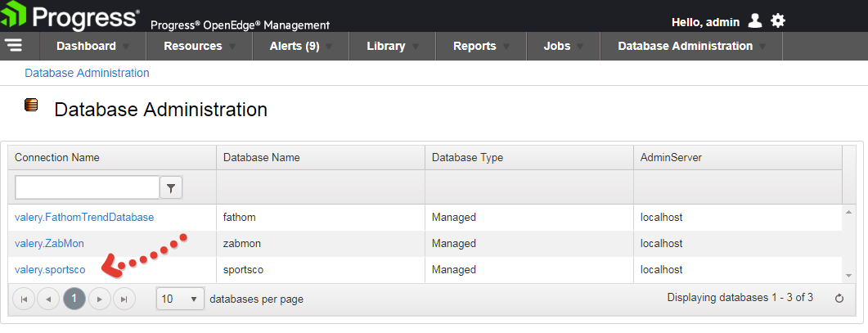Screen dimensions: 868x333
Task: Sort by the Database Name column header
Action: point(321,157)
